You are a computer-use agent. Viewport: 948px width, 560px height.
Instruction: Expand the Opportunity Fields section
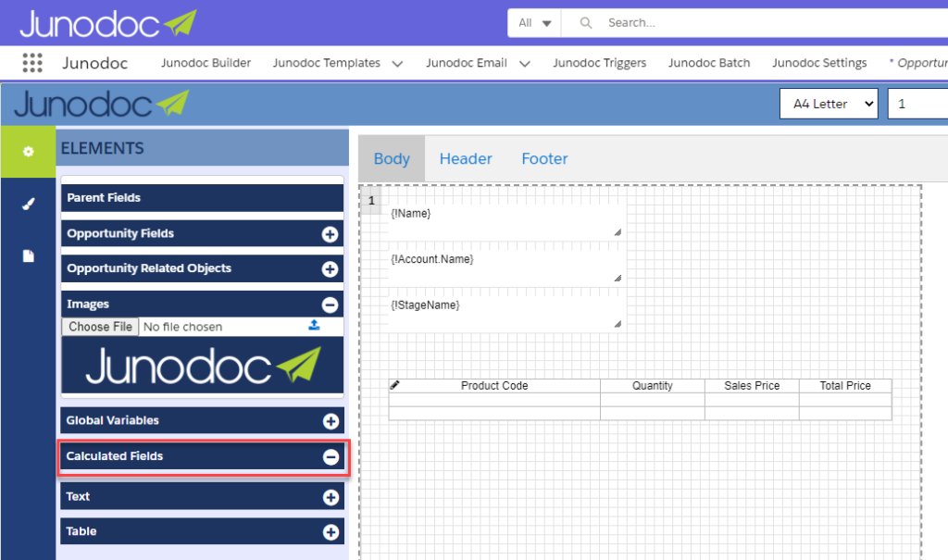point(330,234)
